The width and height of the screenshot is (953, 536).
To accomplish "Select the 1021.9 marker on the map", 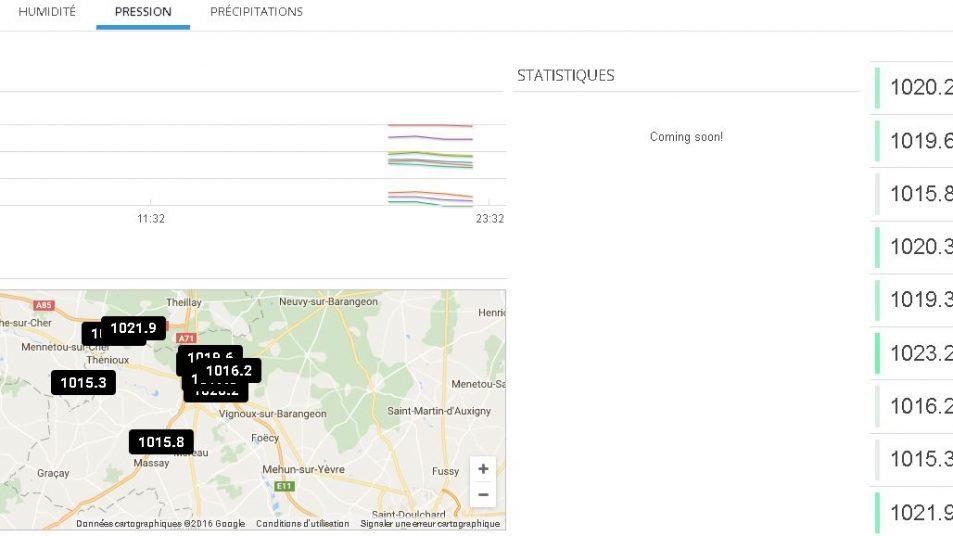I will (x=134, y=328).
